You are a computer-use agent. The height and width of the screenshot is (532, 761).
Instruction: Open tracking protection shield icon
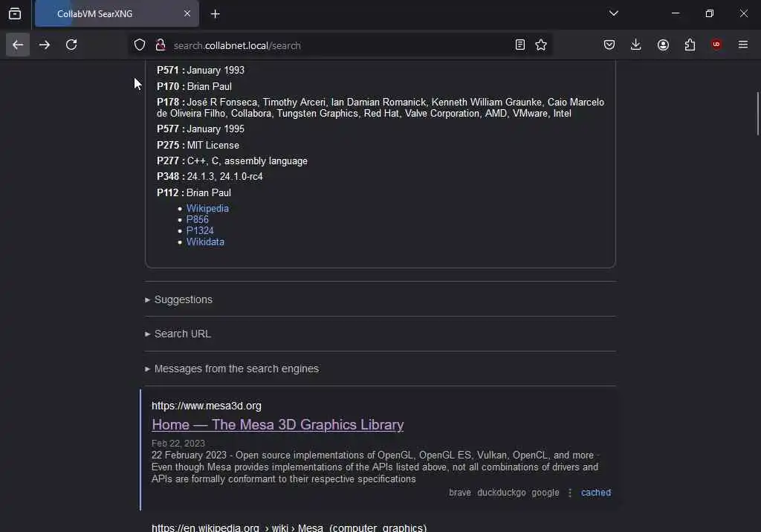click(x=140, y=45)
